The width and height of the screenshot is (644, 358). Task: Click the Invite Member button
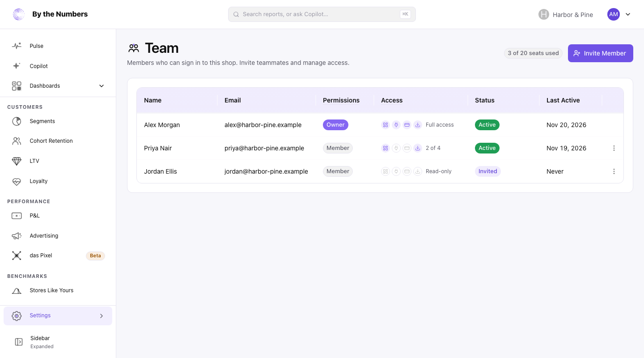click(x=600, y=53)
